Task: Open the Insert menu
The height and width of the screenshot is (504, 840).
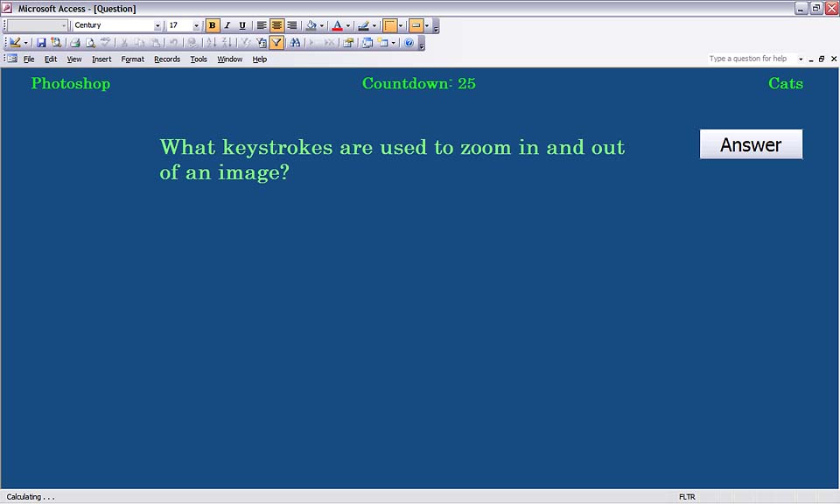Action: click(x=101, y=59)
